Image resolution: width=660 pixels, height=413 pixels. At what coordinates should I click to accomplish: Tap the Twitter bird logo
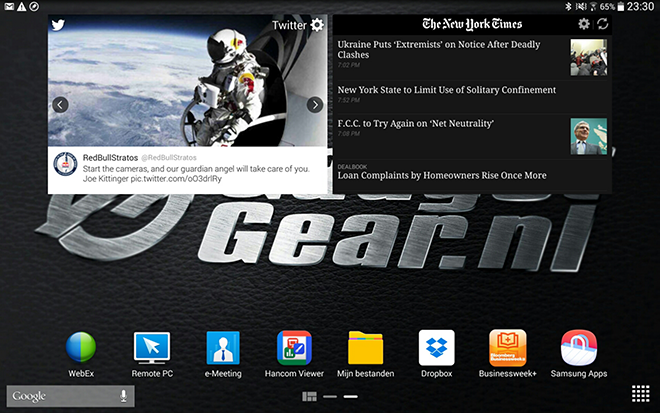tap(58, 25)
